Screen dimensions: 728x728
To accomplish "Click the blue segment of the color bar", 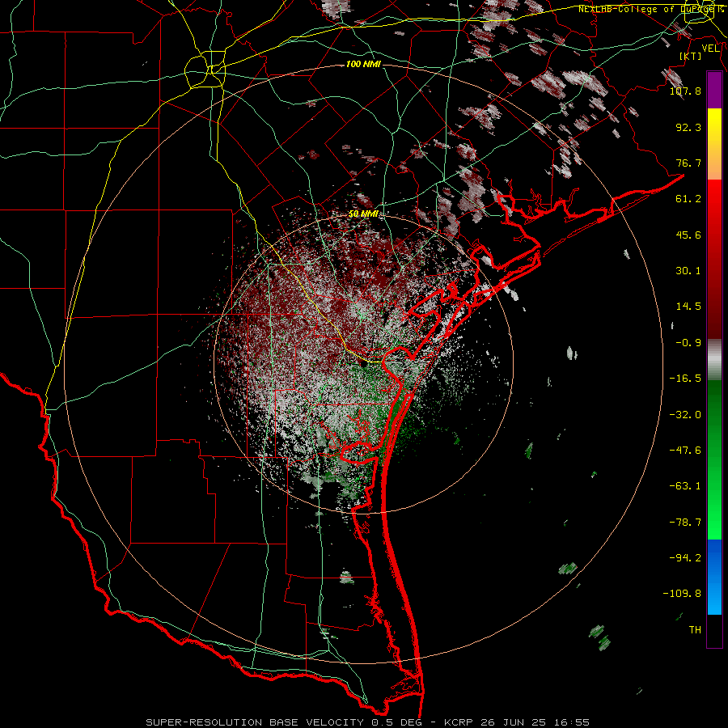I will (714, 576).
